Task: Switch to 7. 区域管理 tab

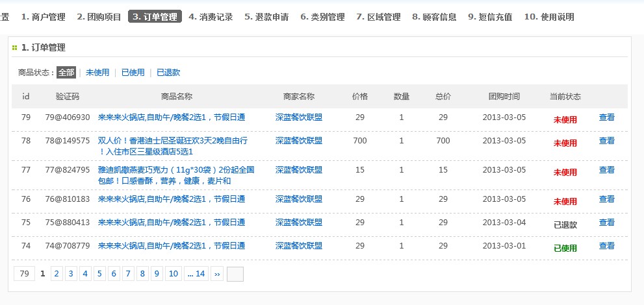Action: click(x=378, y=17)
